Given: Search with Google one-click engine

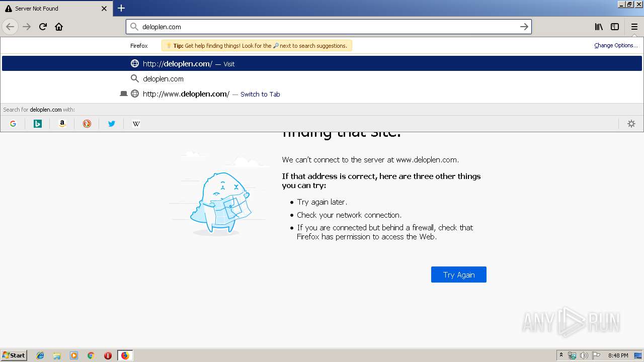Looking at the screenshot, I should [13, 124].
